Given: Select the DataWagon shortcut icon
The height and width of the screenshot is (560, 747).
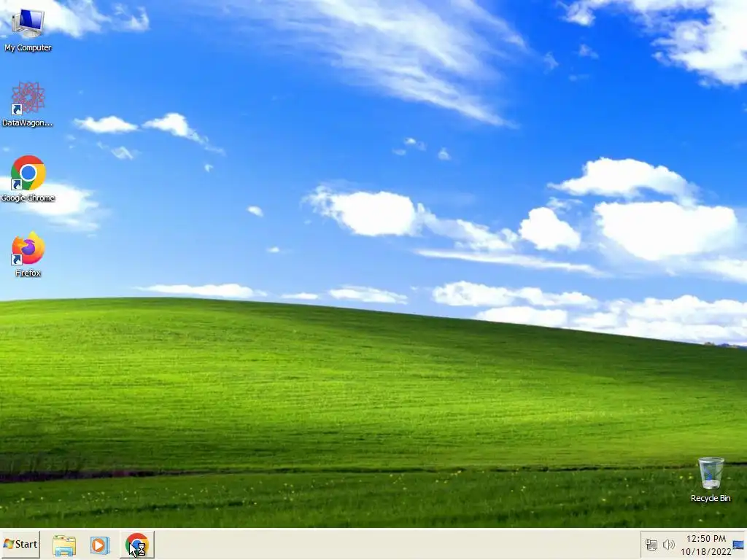Looking at the screenshot, I should tap(28, 104).
